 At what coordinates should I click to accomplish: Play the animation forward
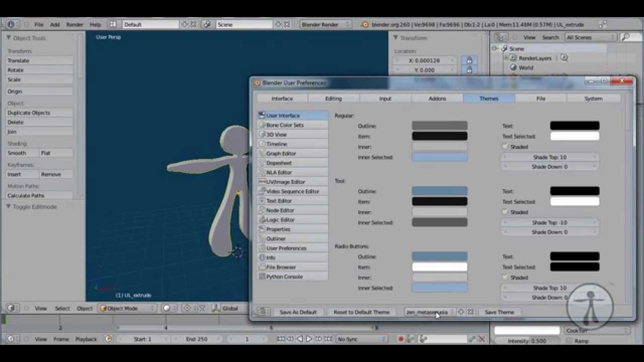click(x=309, y=339)
